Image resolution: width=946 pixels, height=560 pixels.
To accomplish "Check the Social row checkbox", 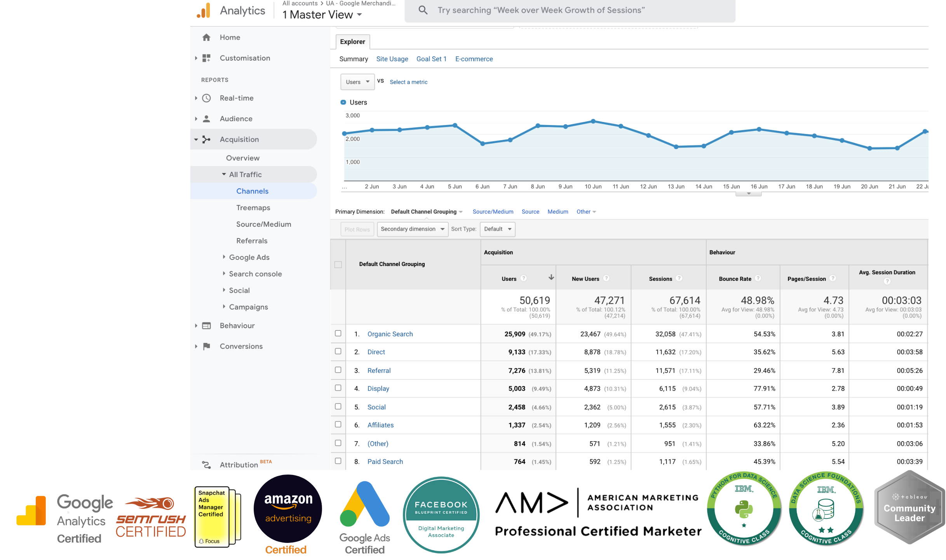I will pos(338,407).
